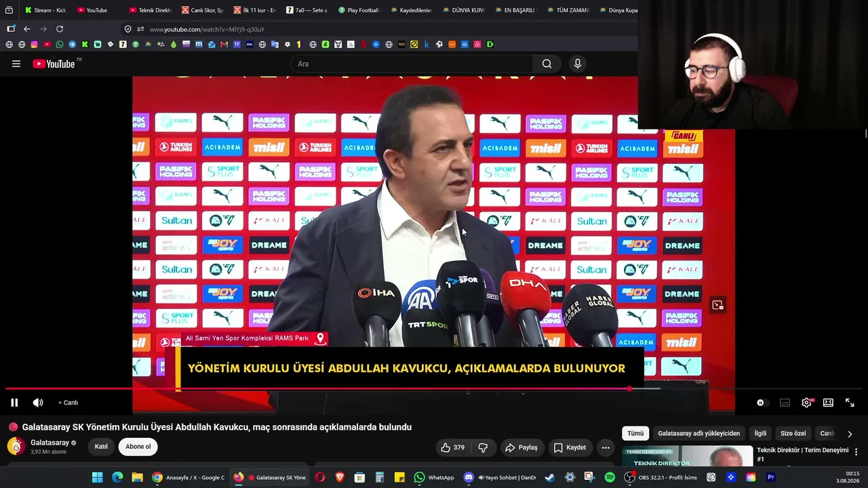Open the YouTube guide hamburger menu
Viewport: 868px width, 488px height.
coord(16,64)
